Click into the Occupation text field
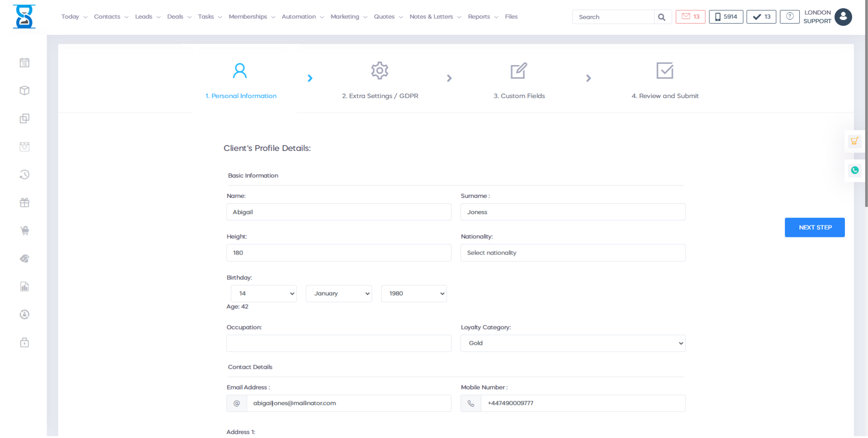 [339, 344]
